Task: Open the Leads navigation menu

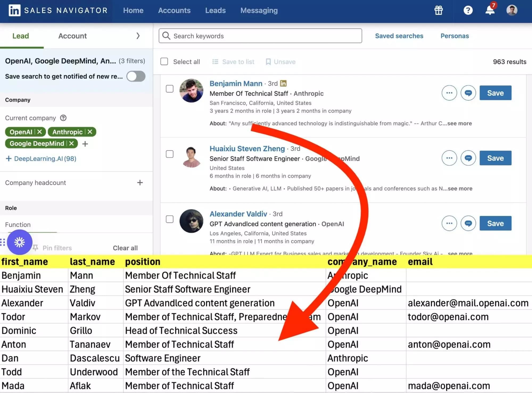Action: pyautogui.click(x=215, y=10)
